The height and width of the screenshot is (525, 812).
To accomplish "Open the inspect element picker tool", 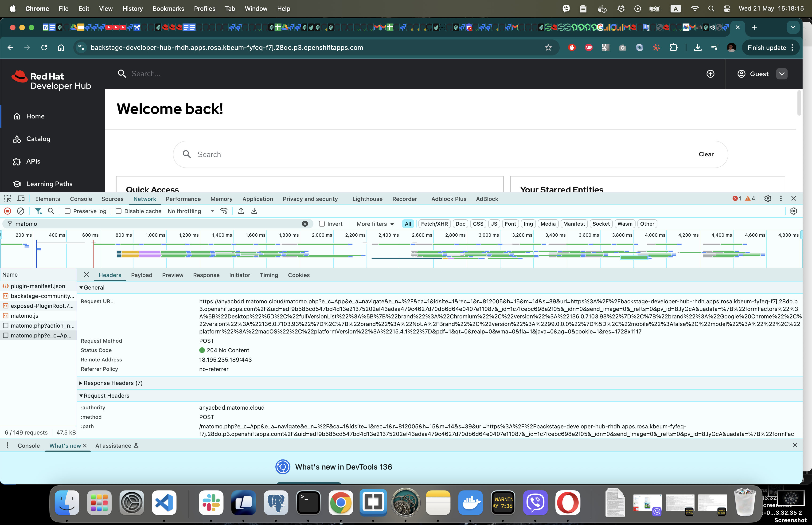I will (8, 198).
